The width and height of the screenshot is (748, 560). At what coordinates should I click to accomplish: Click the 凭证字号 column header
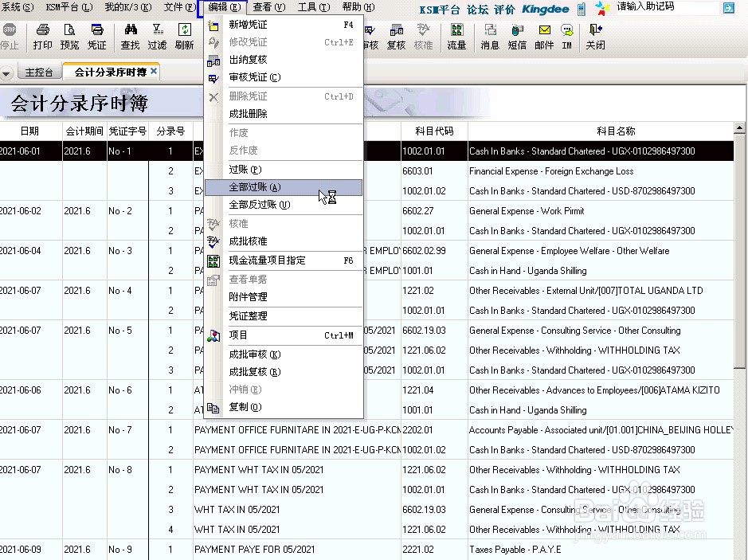127,131
